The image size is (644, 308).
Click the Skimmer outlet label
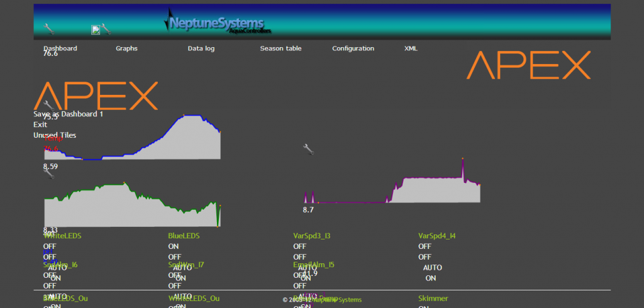433,299
